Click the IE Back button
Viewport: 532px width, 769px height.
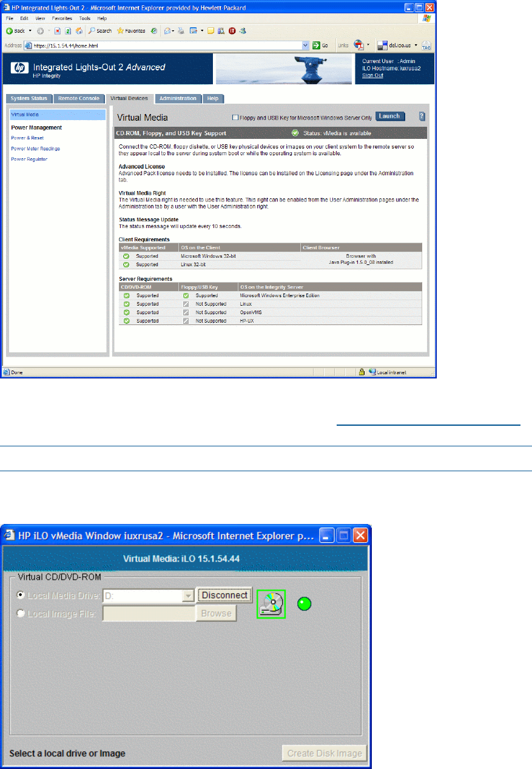coord(16,30)
